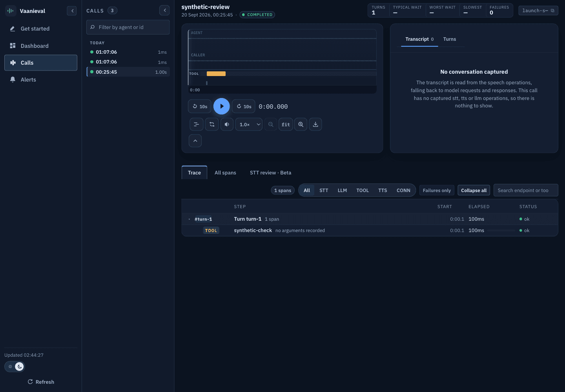The width and height of the screenshot is (565, 392).
Task: Filter spans by STT
Action: click(324, 191)
